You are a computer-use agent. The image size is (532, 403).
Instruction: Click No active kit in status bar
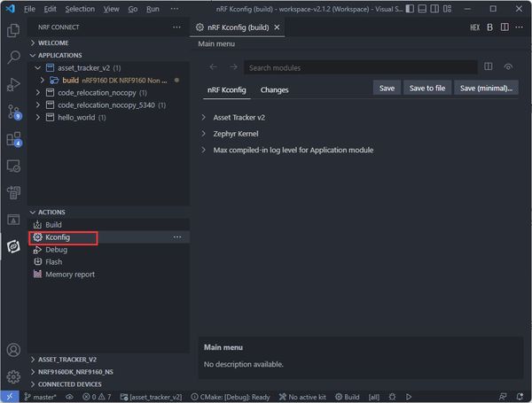302,397
